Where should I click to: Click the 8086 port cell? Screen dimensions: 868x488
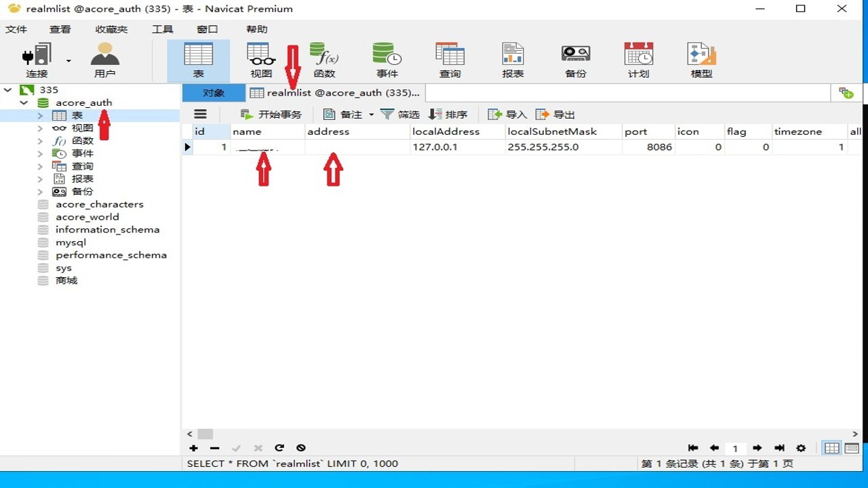click(x=649, y=146)
